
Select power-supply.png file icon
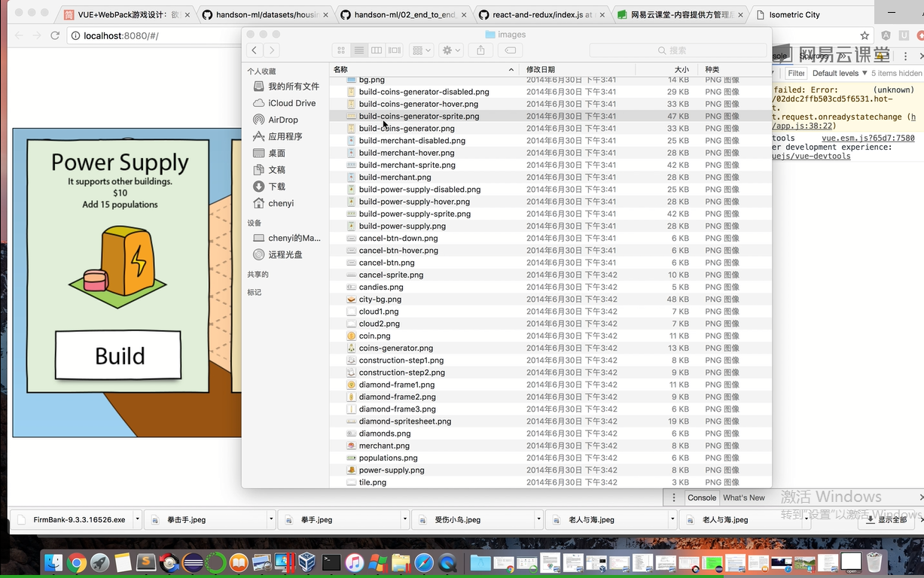[x=352, y=470]
